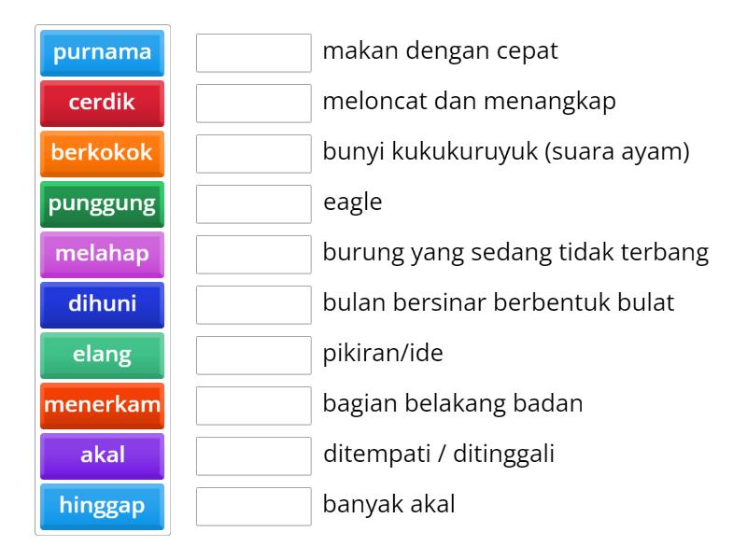Select the orange berkokok tile
Image resolution: width=747 pixels, height=560 pixels.
[102, 155]
